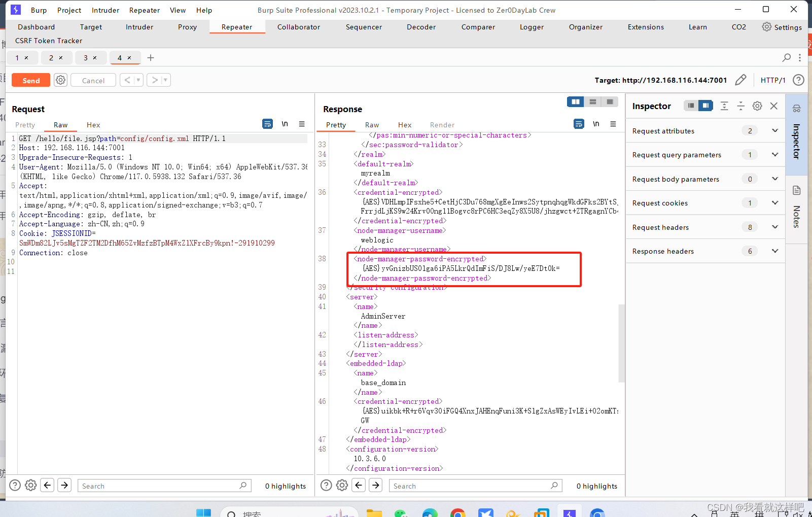Viewport: 812px width, 517px height.
Task: Switch response view to Raw
Action: pos(372,125)
